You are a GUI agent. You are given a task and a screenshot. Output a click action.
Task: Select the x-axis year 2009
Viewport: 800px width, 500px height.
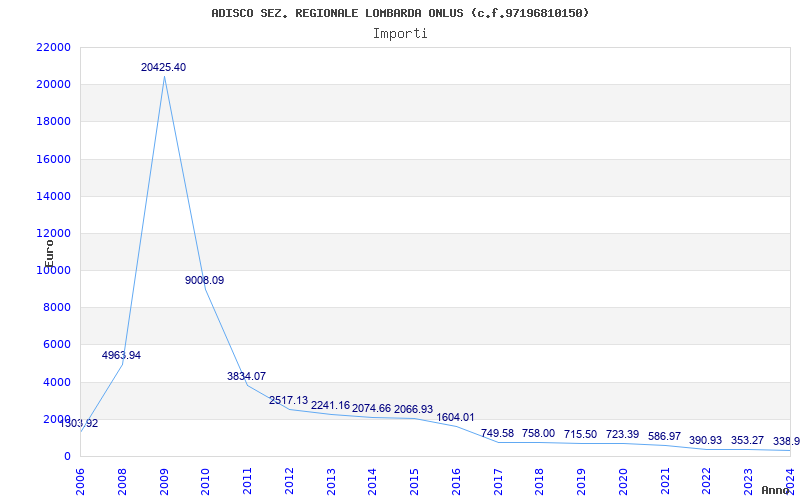[x=164, y=481]
